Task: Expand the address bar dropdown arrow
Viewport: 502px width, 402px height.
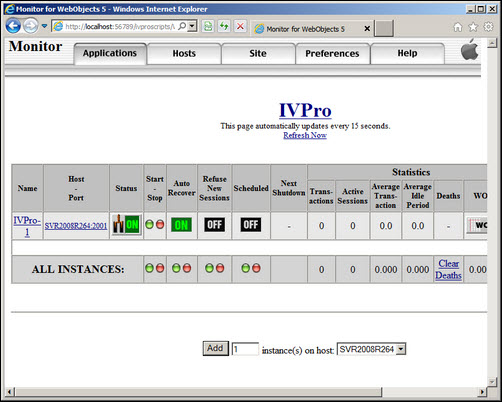Action: pyautogui.click(x=192, y=26)
